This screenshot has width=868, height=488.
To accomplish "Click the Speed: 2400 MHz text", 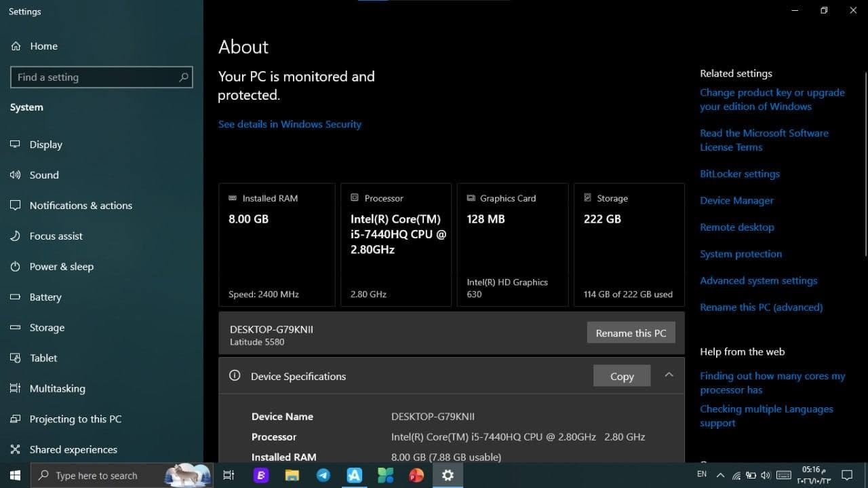I will coord(264,295).
